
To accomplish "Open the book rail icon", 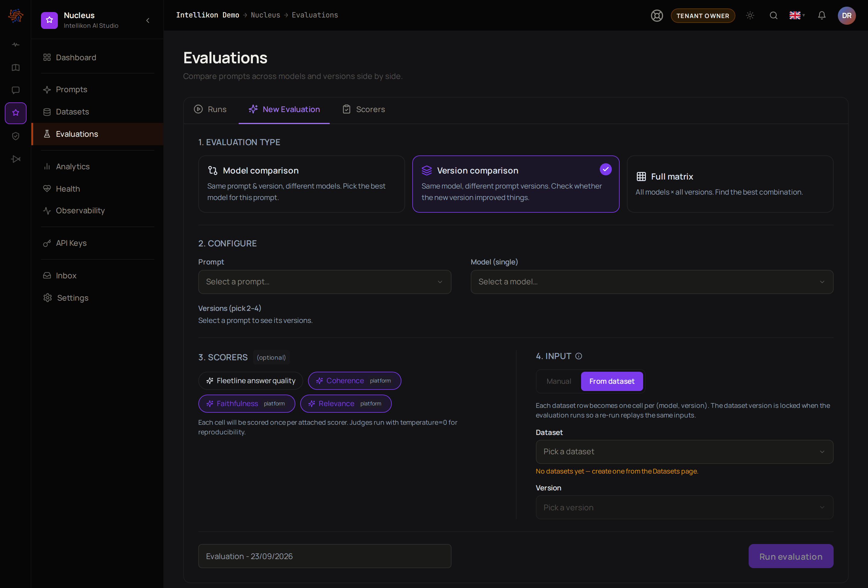I will [16, 67].
